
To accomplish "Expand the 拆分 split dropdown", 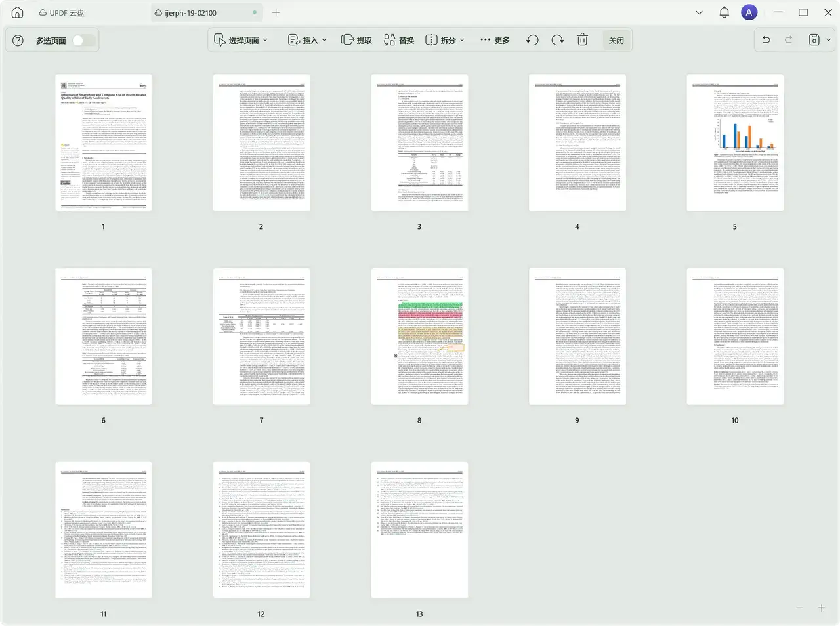I will pos(445,40).
